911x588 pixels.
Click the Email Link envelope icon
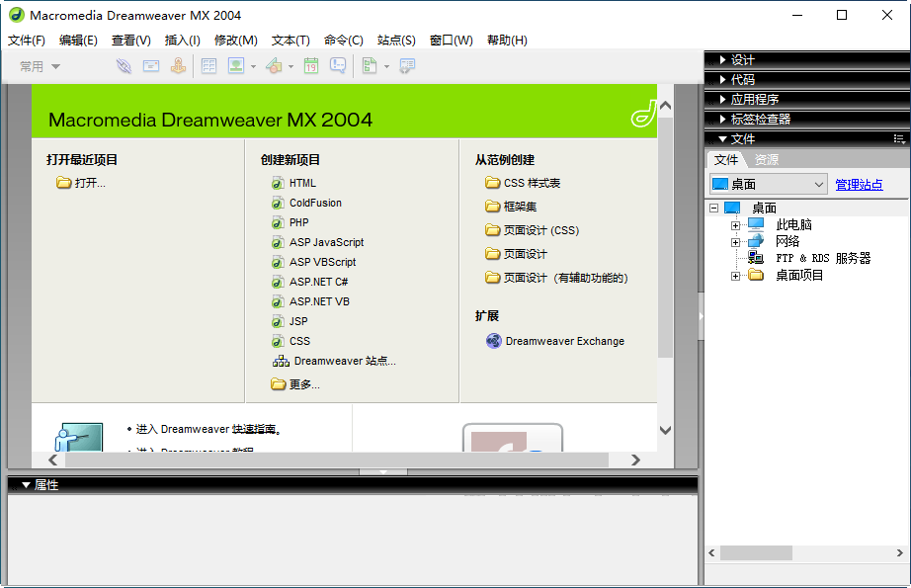click(151, 65)
